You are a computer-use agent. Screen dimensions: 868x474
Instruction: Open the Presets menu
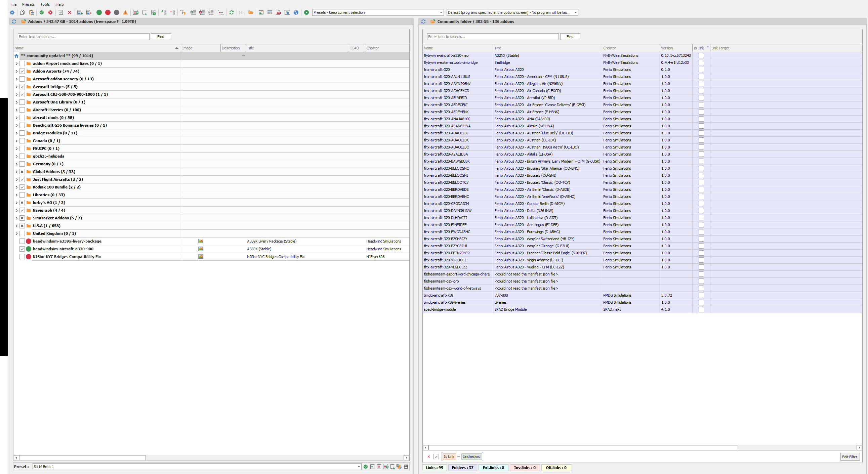coord(28,4)
